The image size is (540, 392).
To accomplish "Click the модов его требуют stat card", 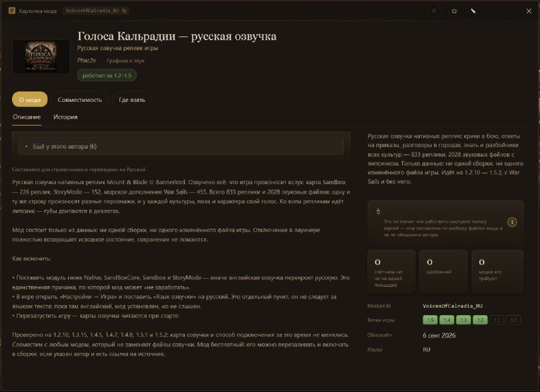I will click(497, 272).
